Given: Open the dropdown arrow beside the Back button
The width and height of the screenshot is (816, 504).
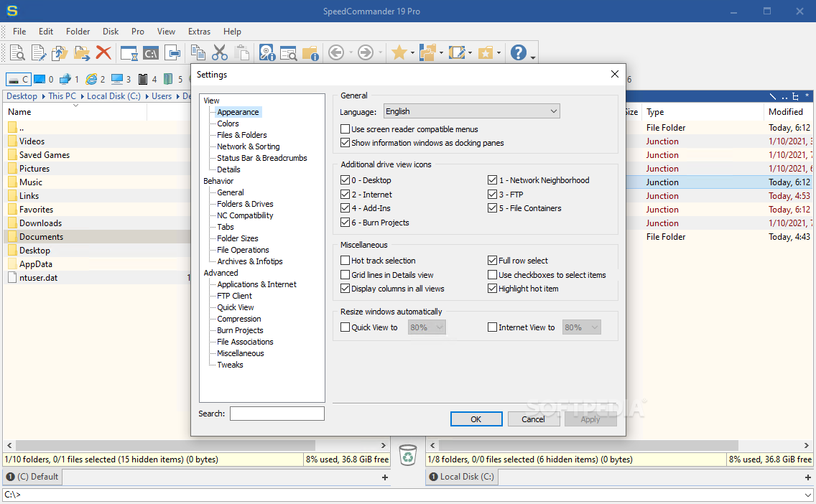Looking at the screenshot, I should (x=351, y=52).
